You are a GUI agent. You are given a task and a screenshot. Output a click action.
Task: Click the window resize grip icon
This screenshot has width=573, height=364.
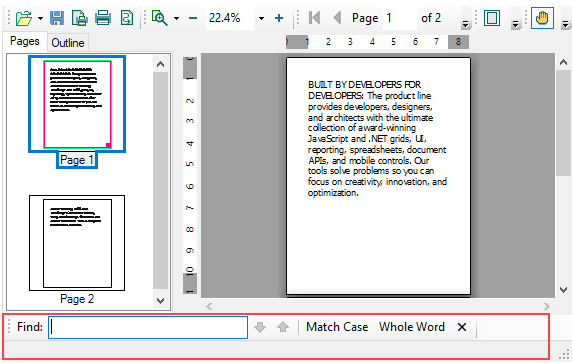pyautogui.click(x=565, y=354)
